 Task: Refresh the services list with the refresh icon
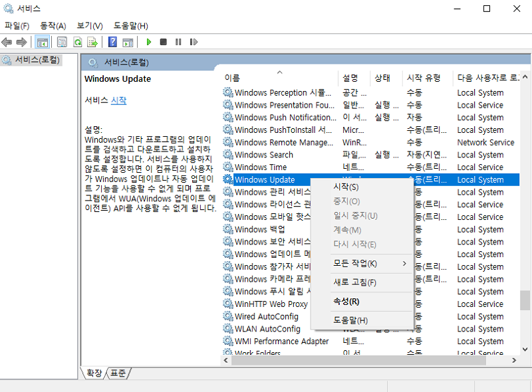(77, 42)
